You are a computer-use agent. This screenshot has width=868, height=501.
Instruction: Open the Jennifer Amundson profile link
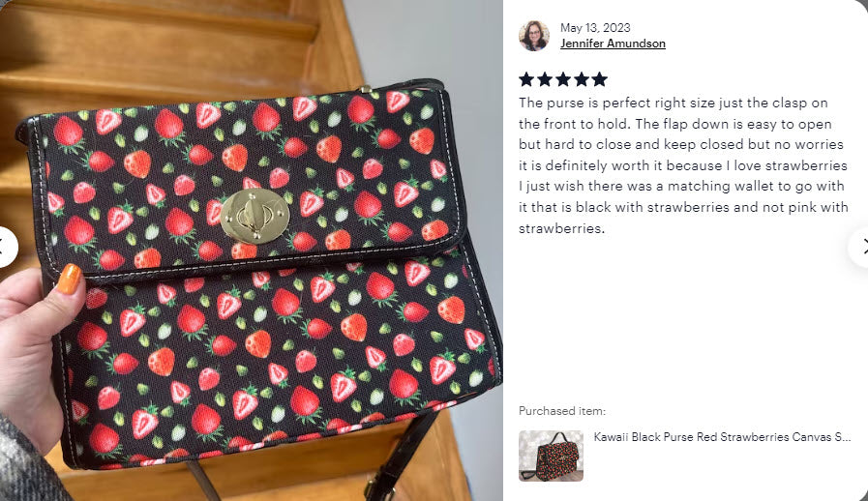(x=613, y=44)
